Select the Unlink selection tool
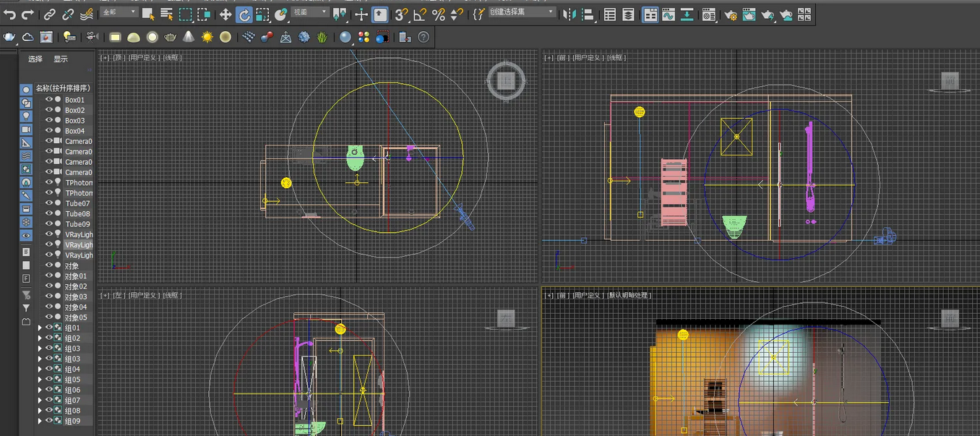 click(68, 14)
